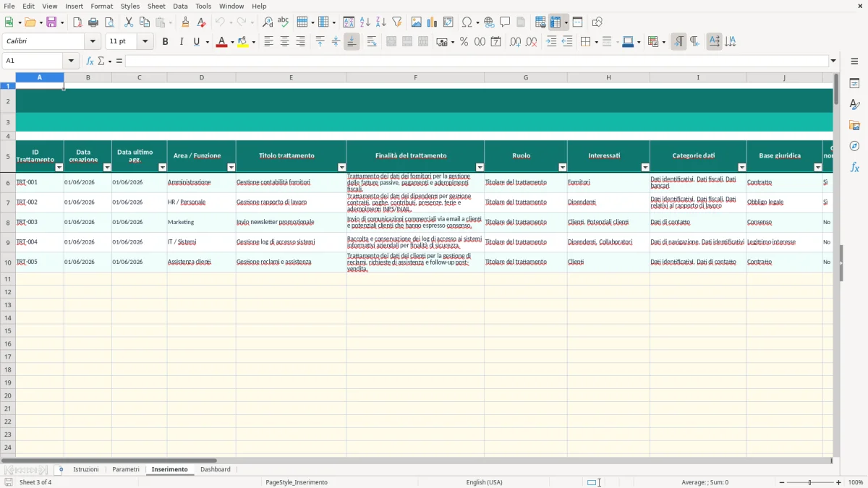This screenshot has width=868, height=488.
Task: Adjust the zoom slider in status bar
Action: tap(809, 482)
